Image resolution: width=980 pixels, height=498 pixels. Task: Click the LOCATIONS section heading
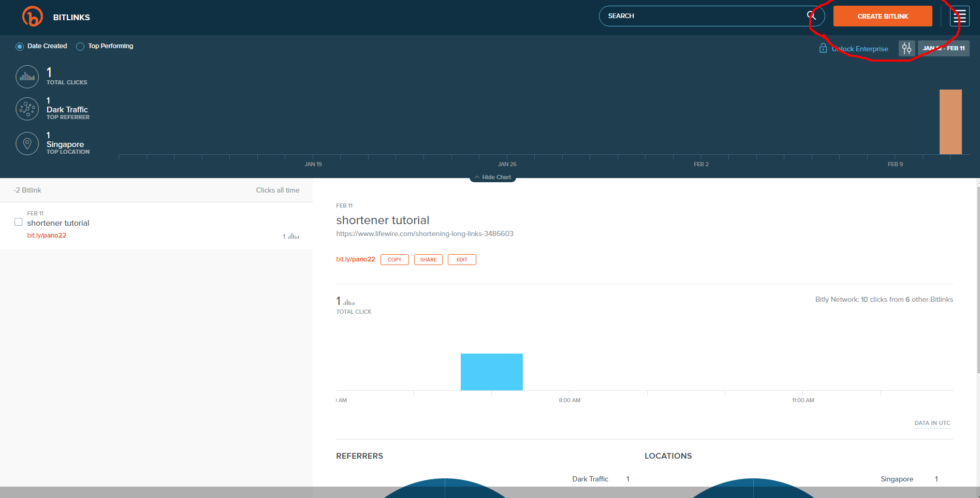point(668,456)
